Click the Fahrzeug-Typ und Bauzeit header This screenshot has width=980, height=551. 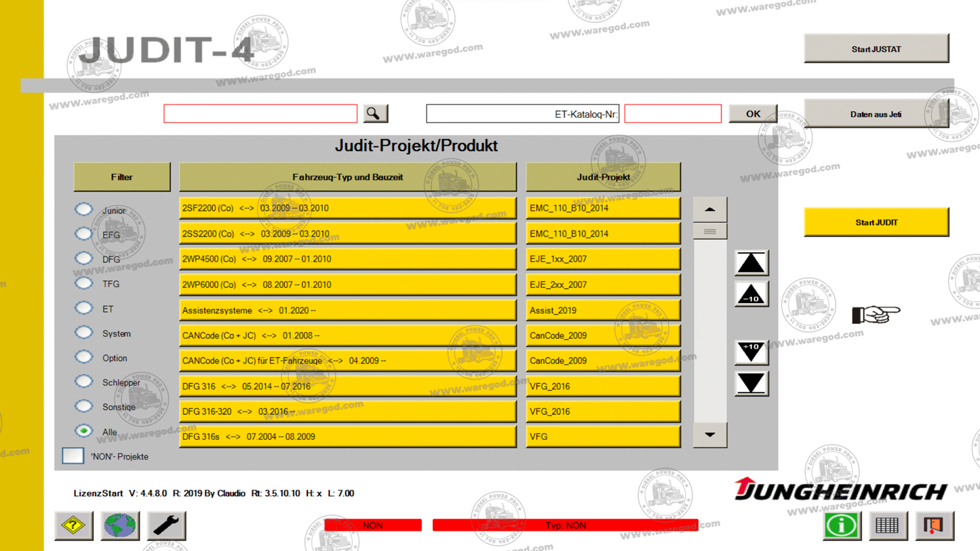(348, 177)
